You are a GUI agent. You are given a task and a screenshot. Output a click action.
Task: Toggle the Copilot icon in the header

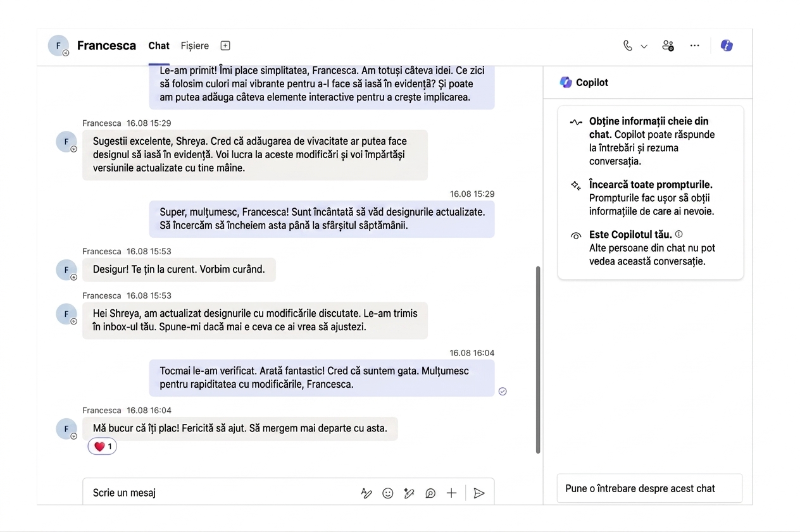pyautogui.click(x=727, y=46)
